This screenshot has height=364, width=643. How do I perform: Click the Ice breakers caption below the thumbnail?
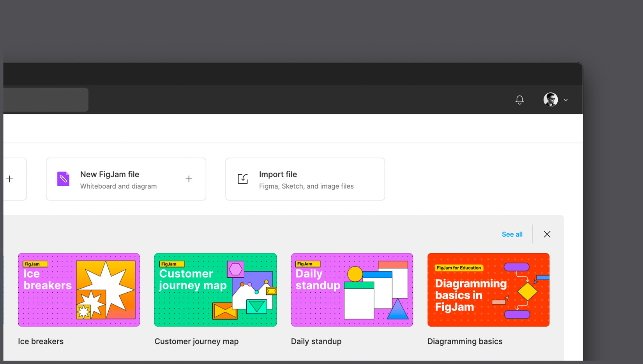point(41,341)
